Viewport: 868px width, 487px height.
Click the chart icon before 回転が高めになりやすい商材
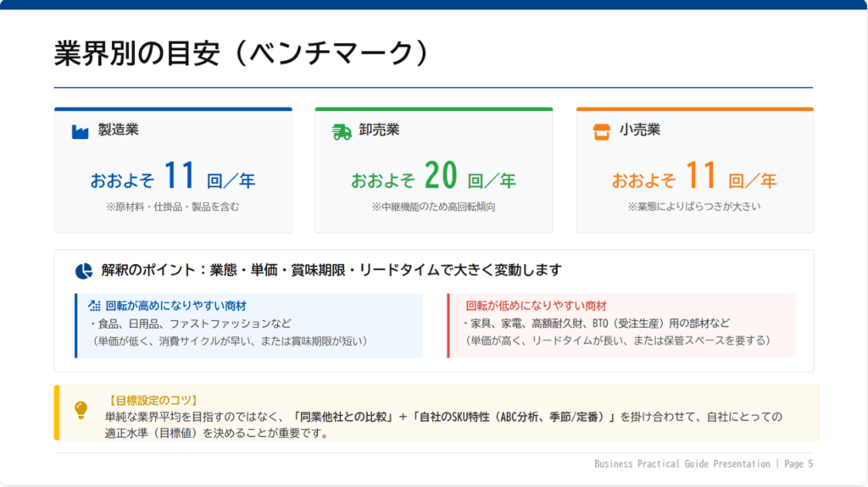94,306
